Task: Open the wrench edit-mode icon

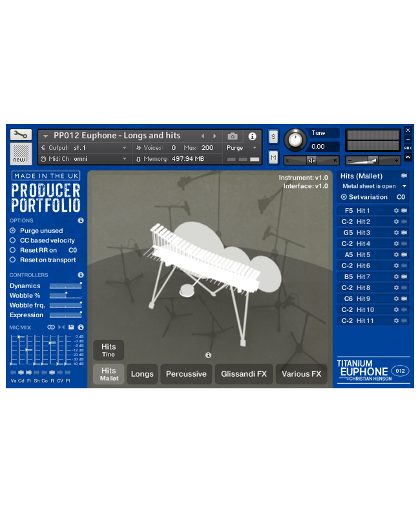Action: coord(21,134)
